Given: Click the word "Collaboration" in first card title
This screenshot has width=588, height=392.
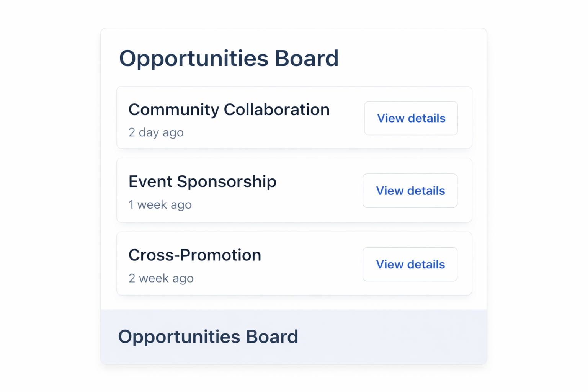Looking at the screenshot, I should (x=276, y=110).
